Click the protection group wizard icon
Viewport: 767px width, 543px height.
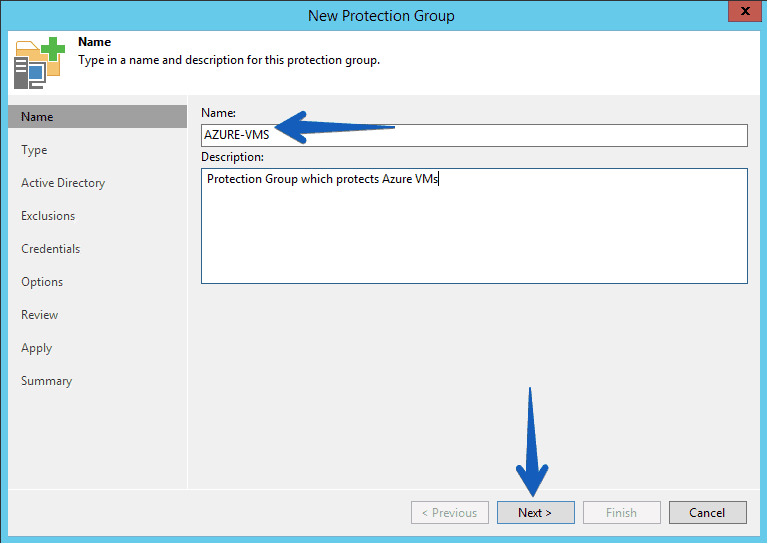click(x=39, y=63)
